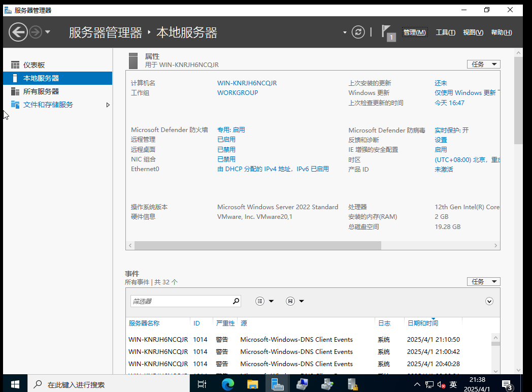
Task: Click the 文件和存储服务 icon
Action: point(15,105)
